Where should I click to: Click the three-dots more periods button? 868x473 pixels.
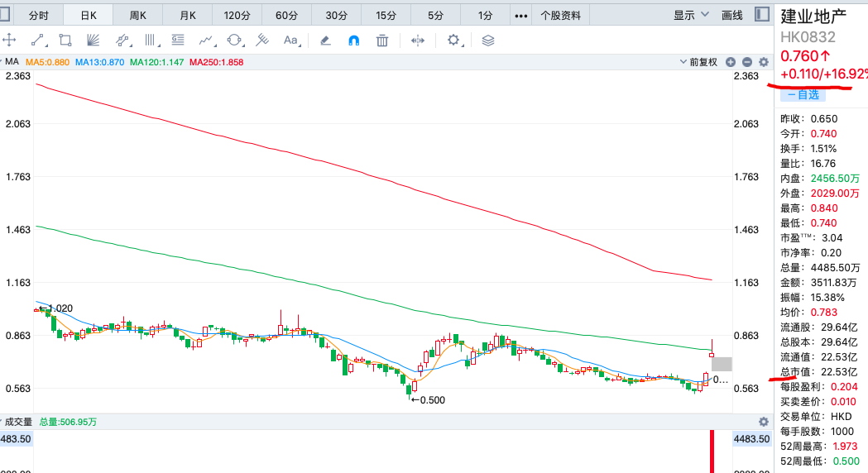[x=521, y=16]
